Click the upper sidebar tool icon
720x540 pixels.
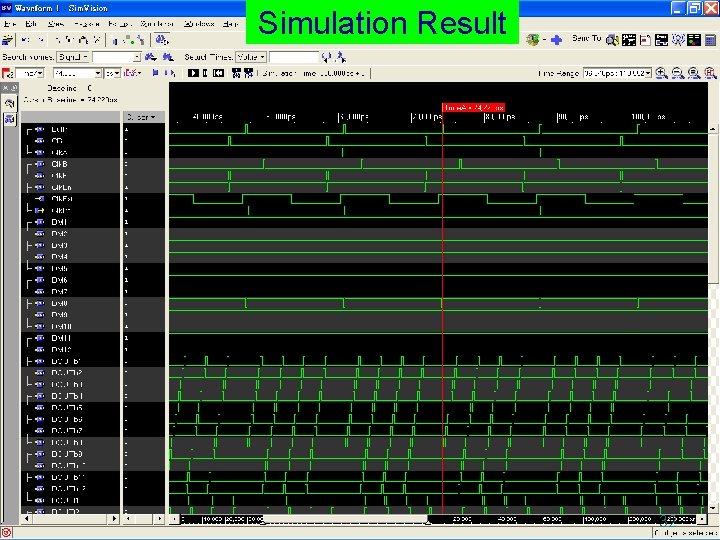[10, 104]
